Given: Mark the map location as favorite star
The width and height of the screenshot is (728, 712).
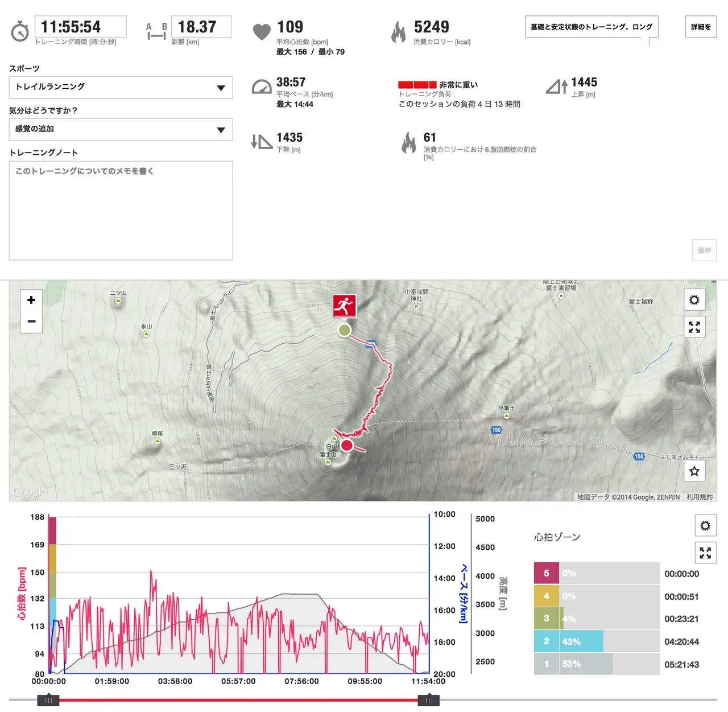Looking at the screenshot, I should [x=694, y=471].
